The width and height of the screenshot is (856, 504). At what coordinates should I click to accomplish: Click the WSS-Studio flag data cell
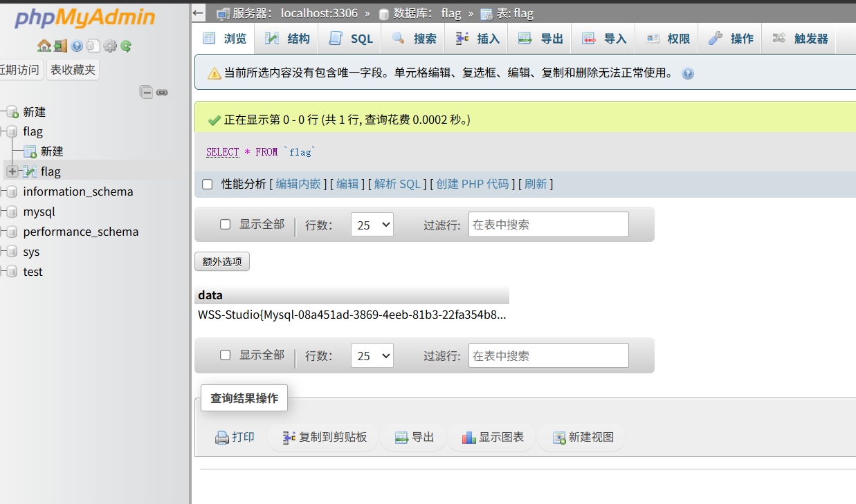(352, 315)
